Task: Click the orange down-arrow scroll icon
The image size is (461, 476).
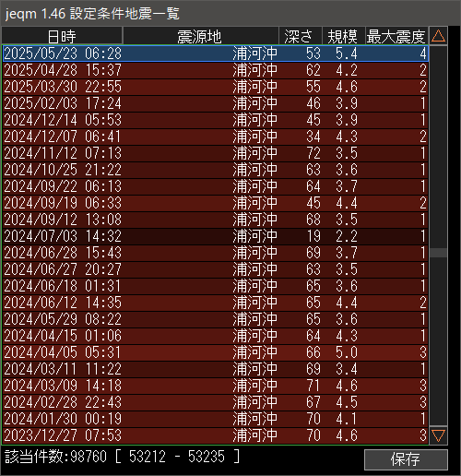Action: click(x=438, y=435)
